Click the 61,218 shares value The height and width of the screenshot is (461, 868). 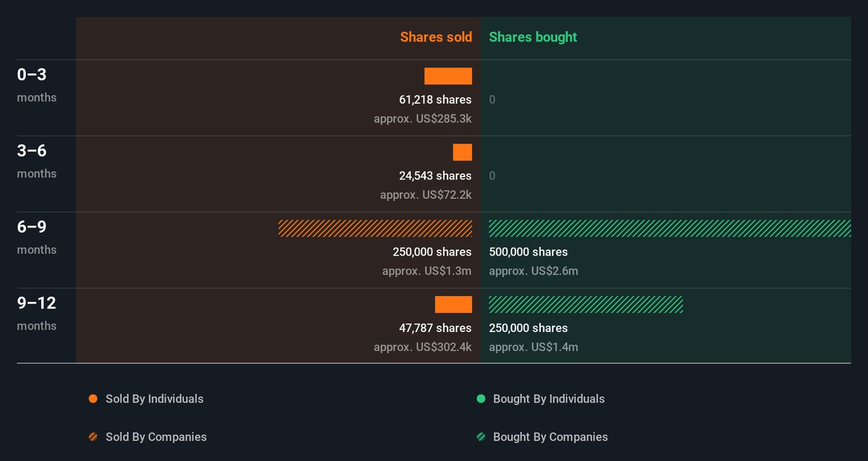[x=435, y=99]
